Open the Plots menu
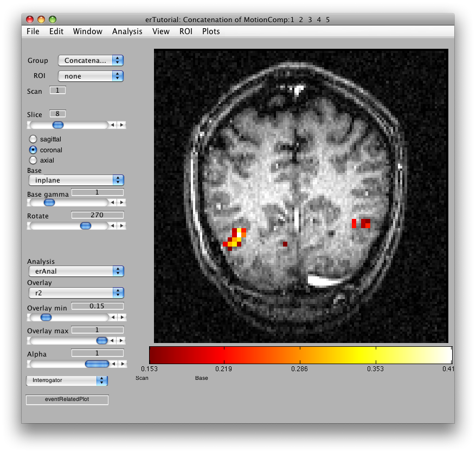476x453 pixels. 211,31
